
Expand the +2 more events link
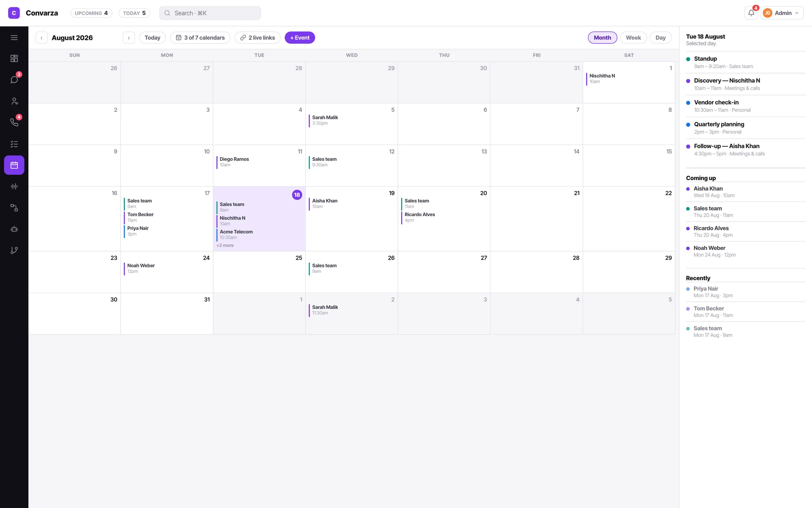225,245
